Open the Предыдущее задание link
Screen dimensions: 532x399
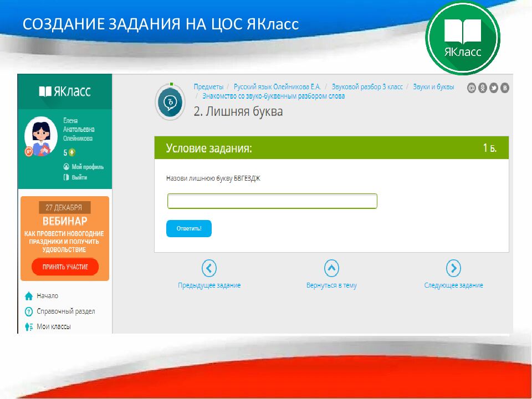click(209, 285)
